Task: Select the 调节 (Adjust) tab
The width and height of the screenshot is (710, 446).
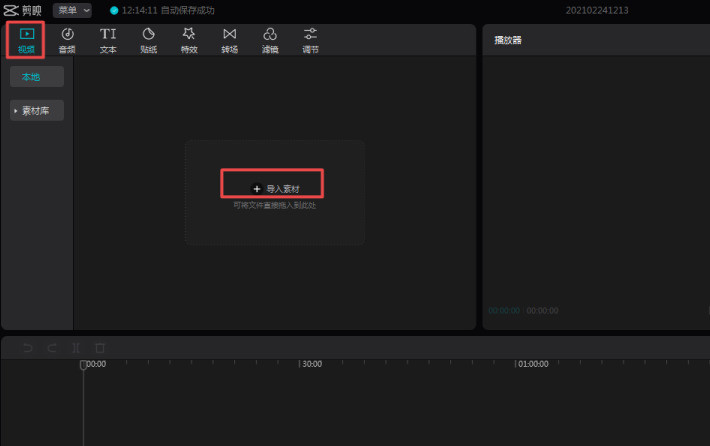Action: (x=310, y=40)
